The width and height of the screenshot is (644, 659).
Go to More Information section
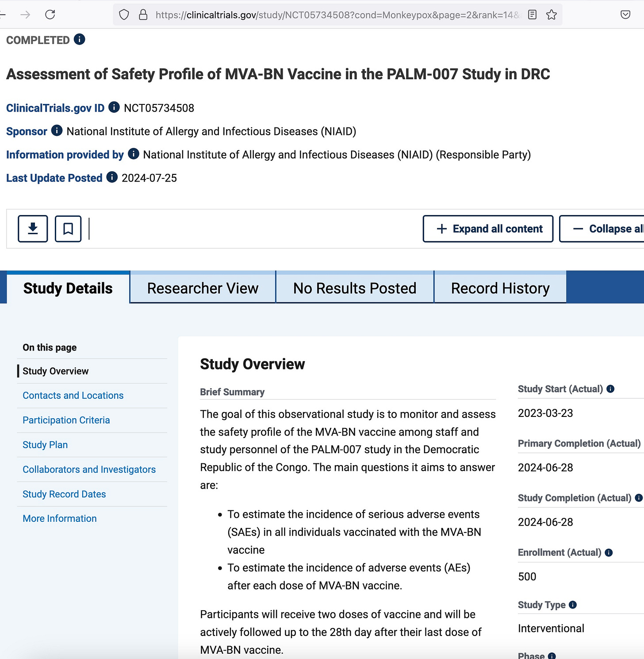pyautogui.click(x=60, y=518)
